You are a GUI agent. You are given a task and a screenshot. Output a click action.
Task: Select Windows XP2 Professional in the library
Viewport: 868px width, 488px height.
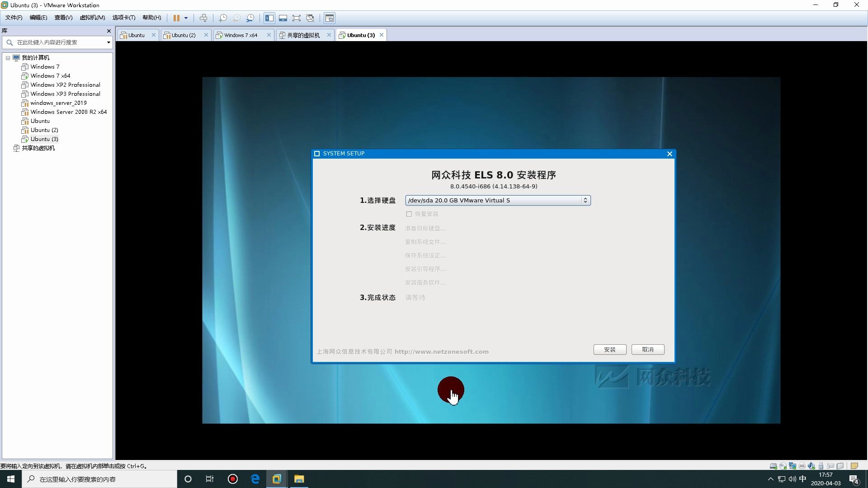(65, 85)
